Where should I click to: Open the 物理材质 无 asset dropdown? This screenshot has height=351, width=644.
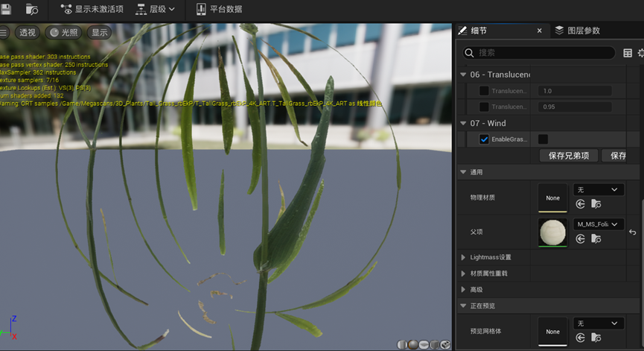598,189
